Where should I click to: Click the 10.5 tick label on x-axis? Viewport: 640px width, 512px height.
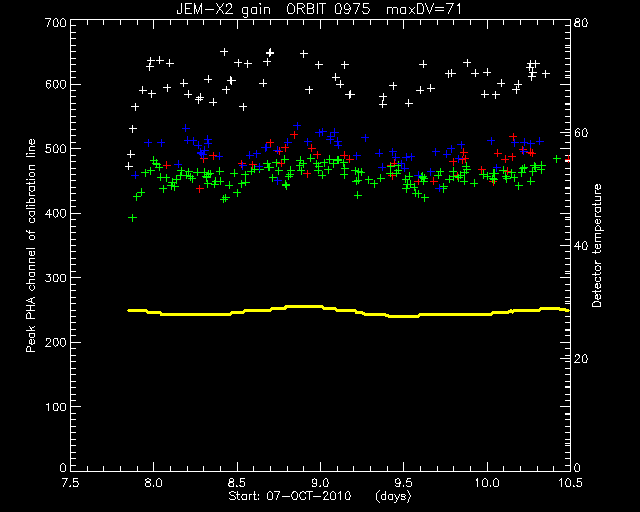[x=570, y=483]
